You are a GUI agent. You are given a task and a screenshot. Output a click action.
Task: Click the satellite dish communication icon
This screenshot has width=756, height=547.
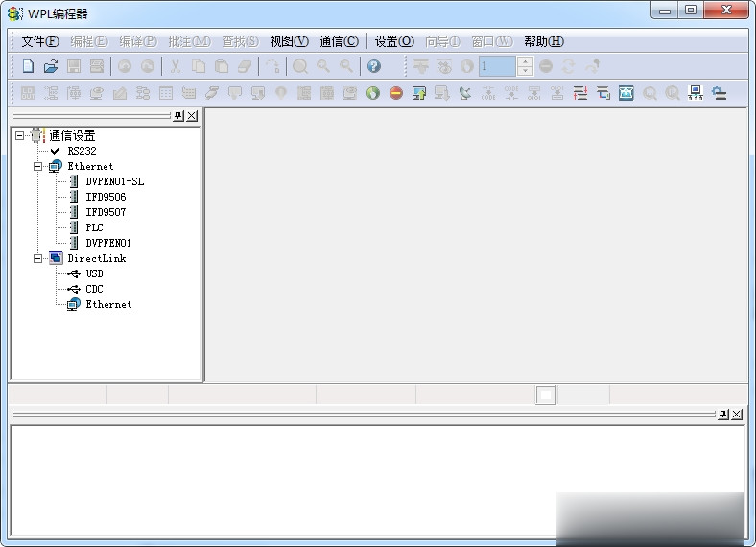[x=464, y=93]
